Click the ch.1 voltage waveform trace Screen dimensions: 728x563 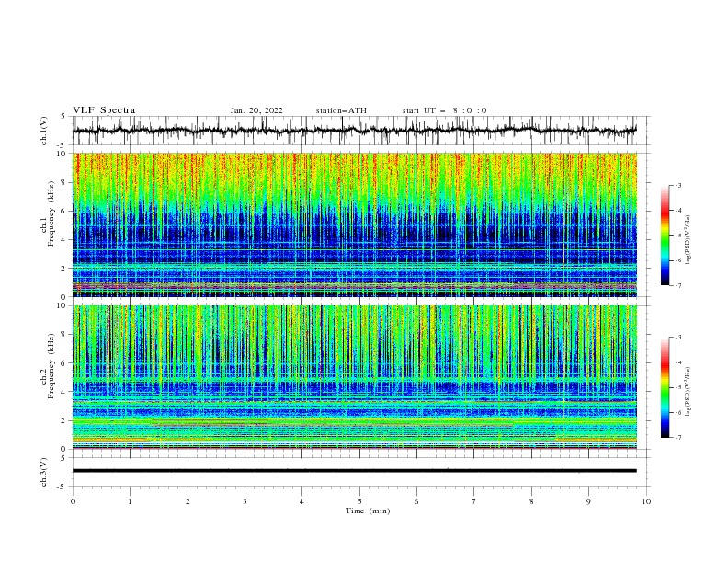tap(354, 131)
